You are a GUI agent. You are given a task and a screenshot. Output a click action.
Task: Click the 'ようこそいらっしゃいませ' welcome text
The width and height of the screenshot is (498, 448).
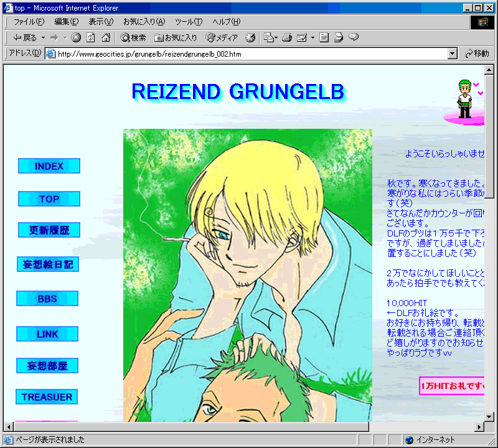point(444,154)
